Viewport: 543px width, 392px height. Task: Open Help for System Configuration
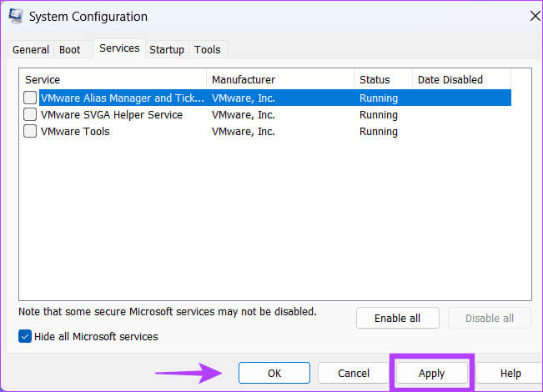pyautogui.click(x=510, y=373)
